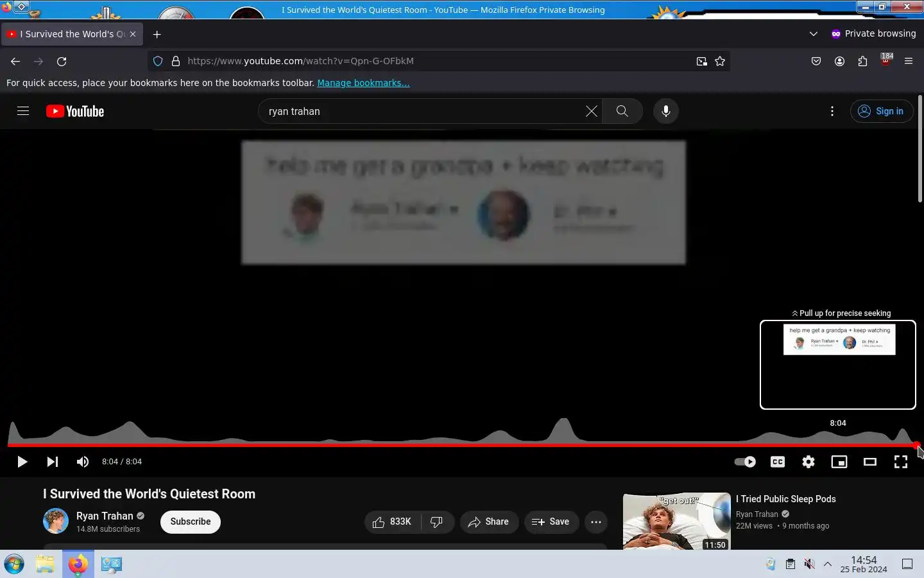The image size is (924, 578).
Task: Click the Sign in button
Action: coord(881,111)
